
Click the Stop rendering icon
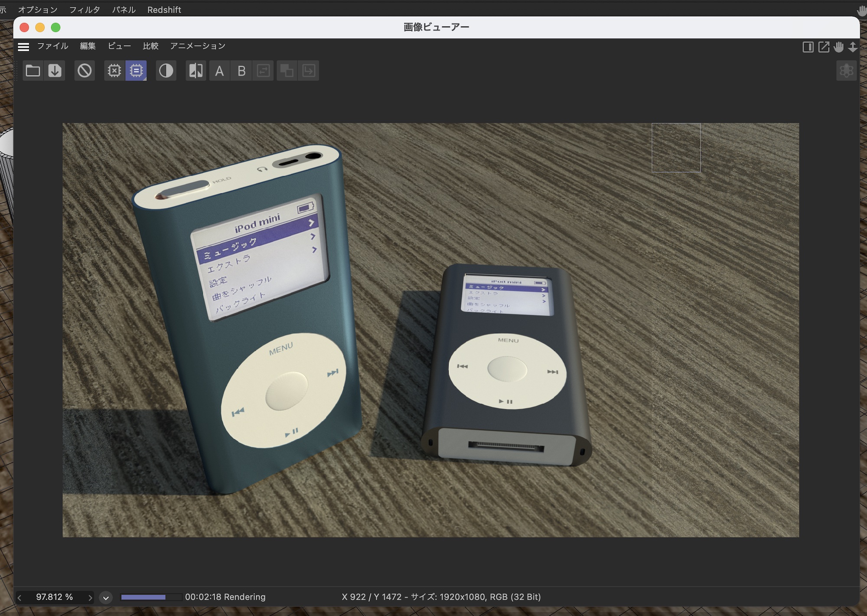tap(85, 71)
